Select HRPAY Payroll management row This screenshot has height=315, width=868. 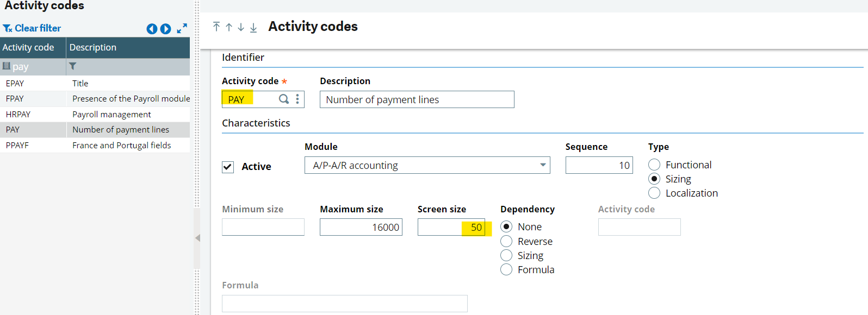(x=95, y=115)
